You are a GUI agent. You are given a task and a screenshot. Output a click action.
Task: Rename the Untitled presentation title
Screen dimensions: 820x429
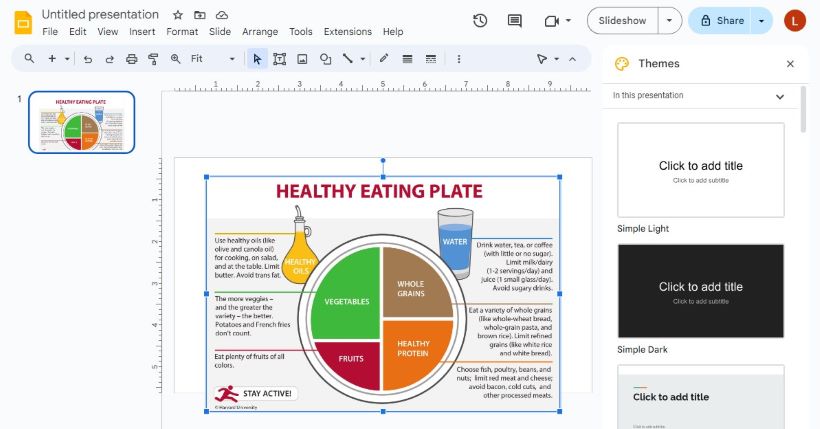[x=100, y=15]
